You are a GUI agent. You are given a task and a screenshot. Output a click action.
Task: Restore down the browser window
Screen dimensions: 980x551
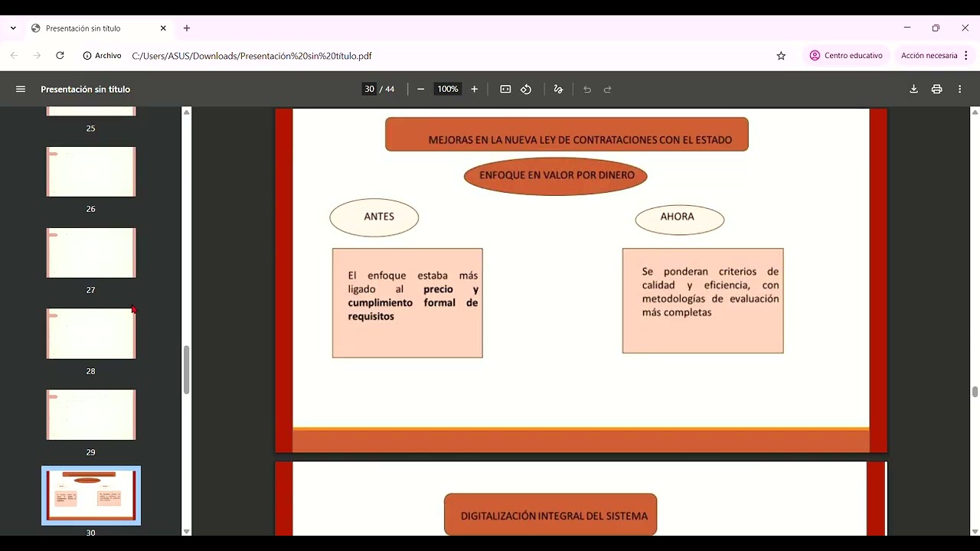coord(936,28)
